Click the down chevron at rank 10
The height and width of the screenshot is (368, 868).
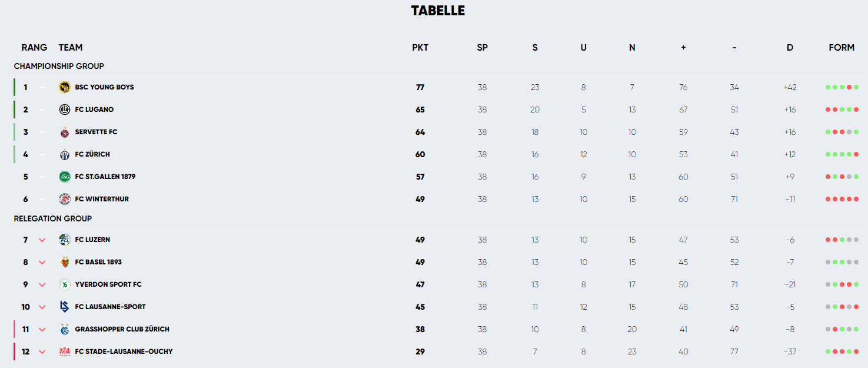click(42, 307)
